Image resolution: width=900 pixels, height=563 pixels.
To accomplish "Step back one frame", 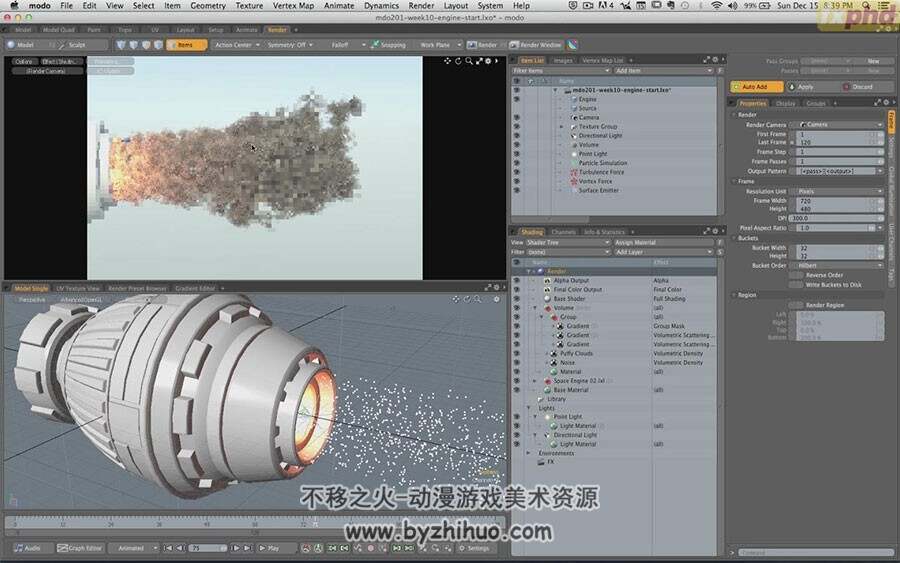I will click(180, 548).
